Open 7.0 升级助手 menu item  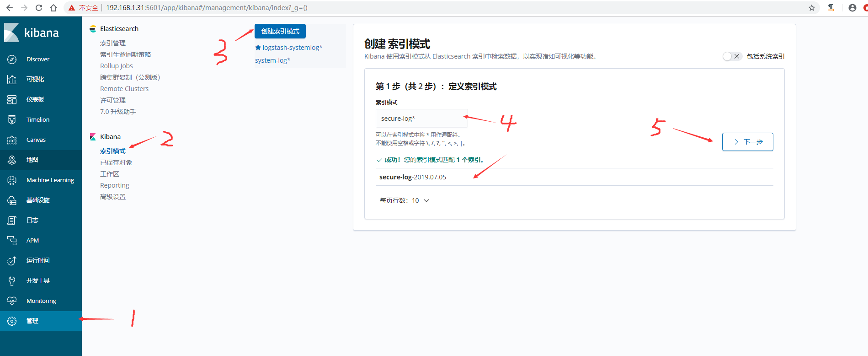pyautogui.click(x=118, y=112)
